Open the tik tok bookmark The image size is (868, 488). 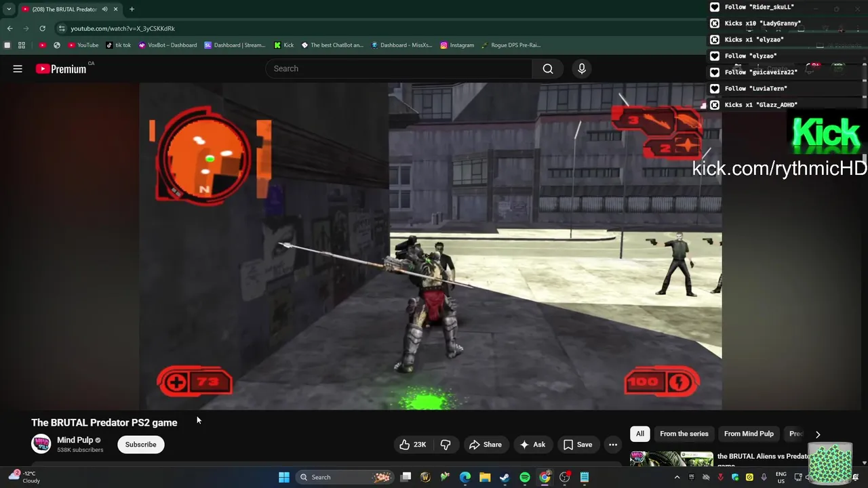tap(118, 45)
